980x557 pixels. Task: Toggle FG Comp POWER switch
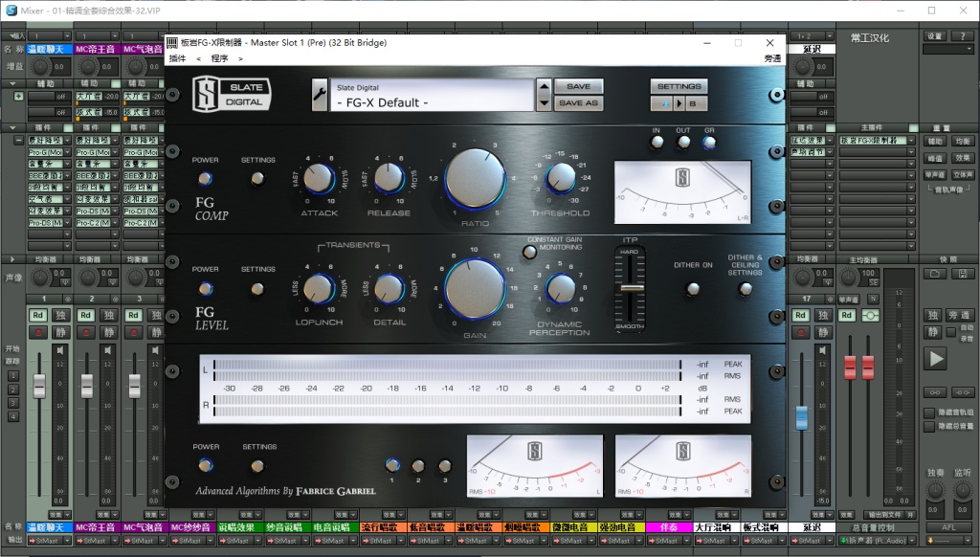tap(205, 179)
